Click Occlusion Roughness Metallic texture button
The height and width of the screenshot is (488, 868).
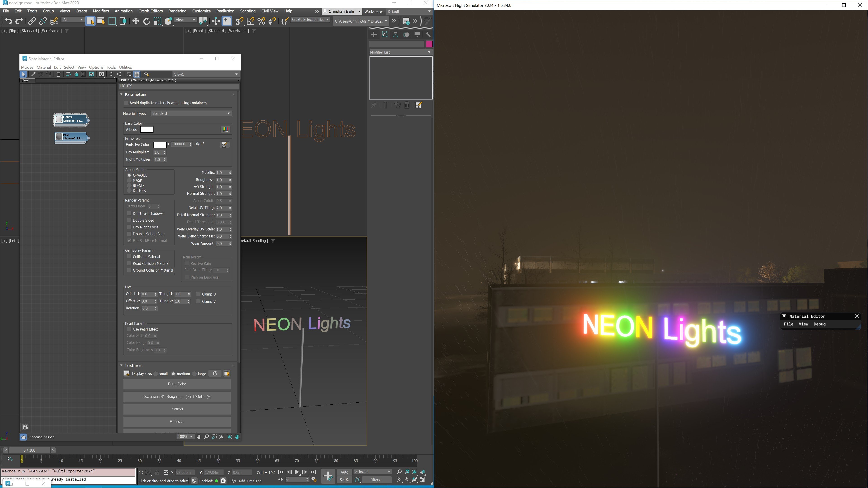[x=177, y=396]
